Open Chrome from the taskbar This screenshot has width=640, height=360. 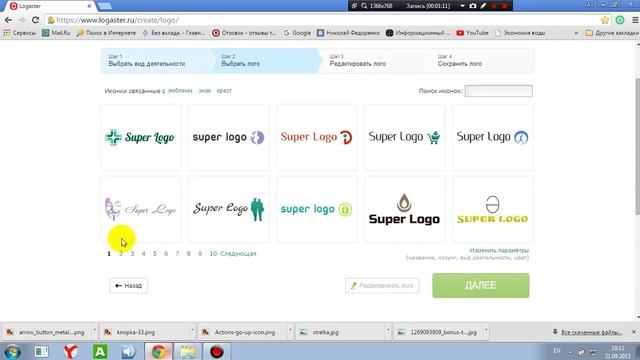159,351
